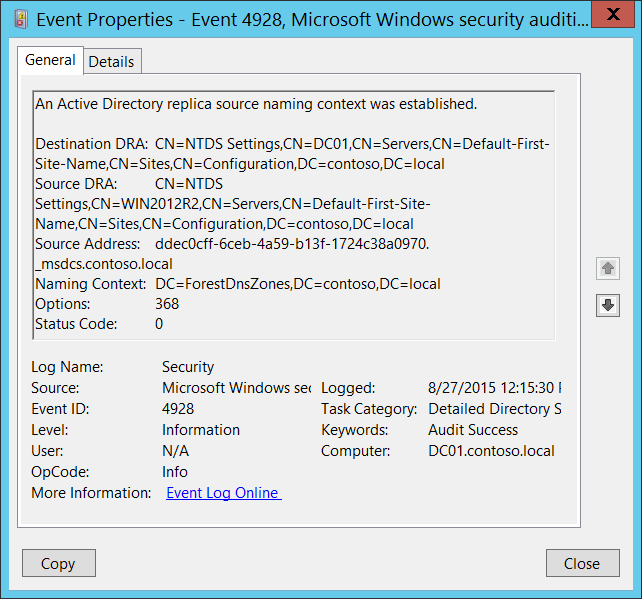The width and height of the screenshot is (642, 599).
Task: Click the Task Category field value
Action: (x=494, y=409)
